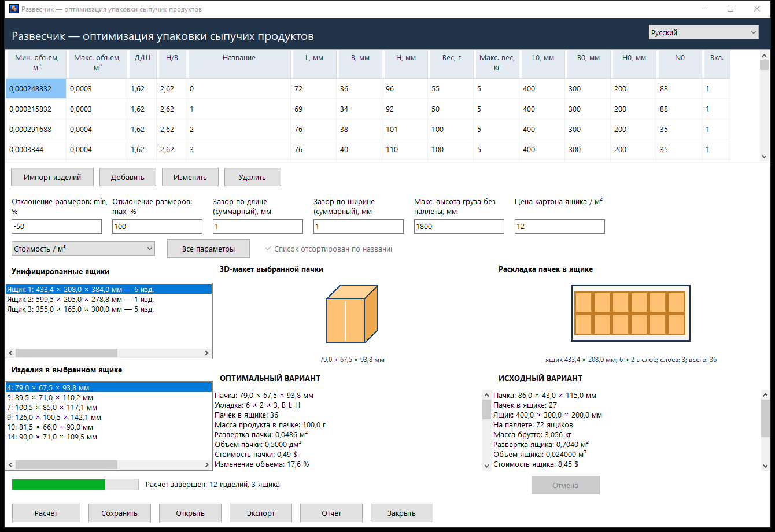Focus the Зазор по длине input field

tap(258, 226)
